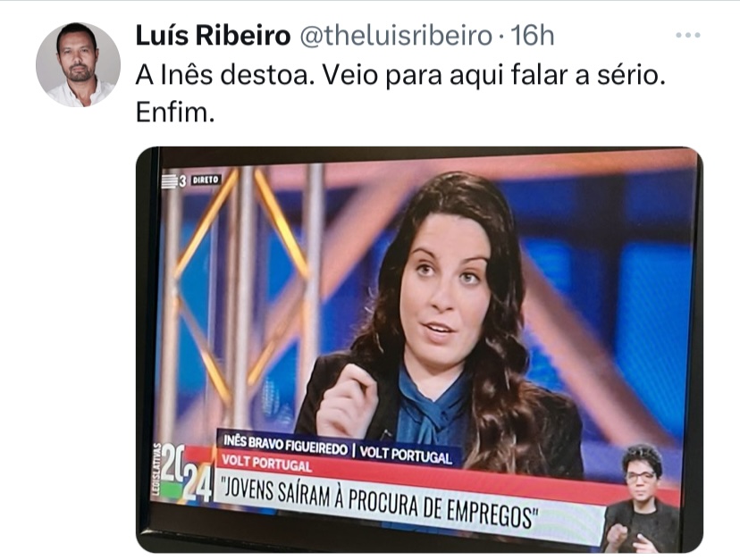This screenshot has width=740, height=560.
Task: Click the vertical LEGISLATIVAS text
Action: point(156,470)
